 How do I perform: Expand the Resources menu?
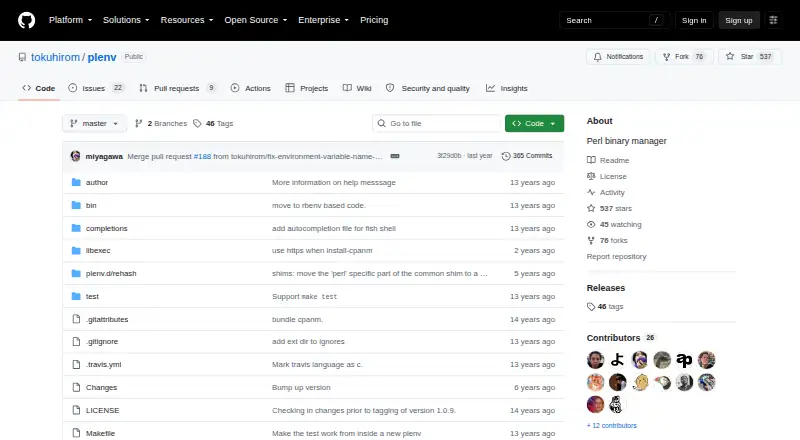[x=187, y=20]
